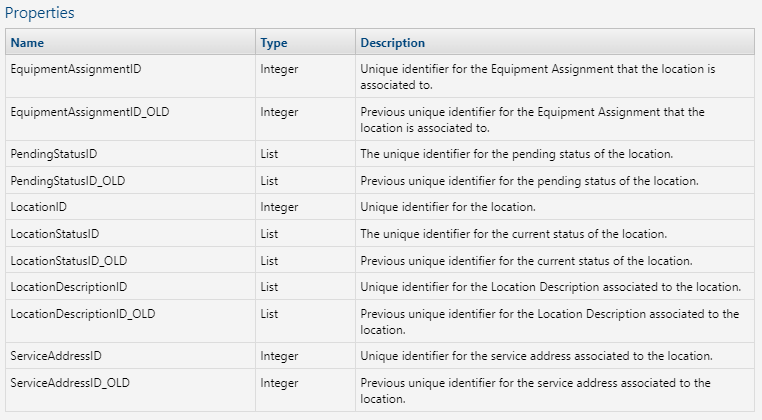Select Integer type of EquipmentAssignmentID_OLD row
762x420 pixels.
pyautogui.click(x=279, y=112)
